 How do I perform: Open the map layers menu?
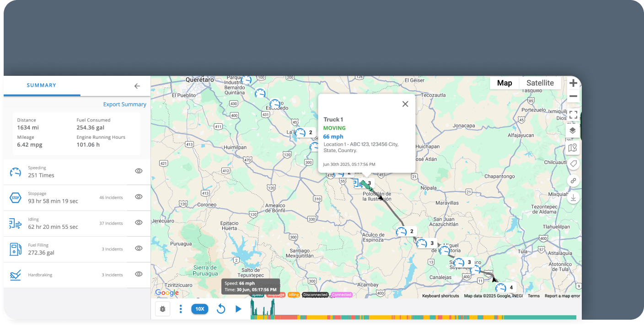tap(573, 131)
